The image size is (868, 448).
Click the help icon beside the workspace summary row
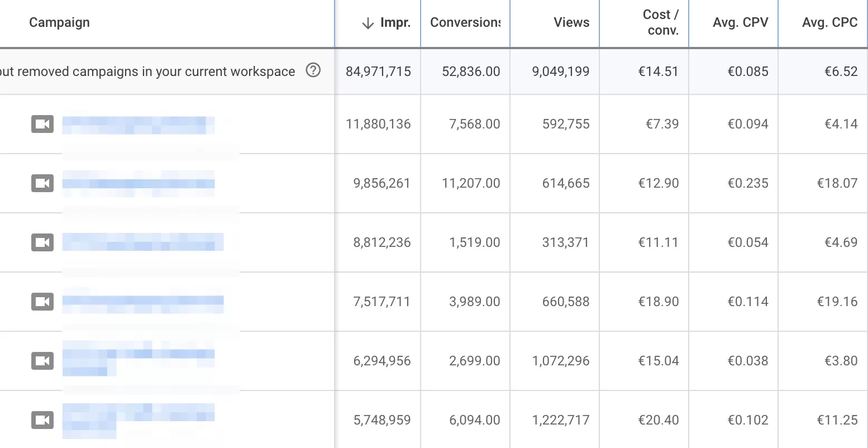tap(313, 70)
